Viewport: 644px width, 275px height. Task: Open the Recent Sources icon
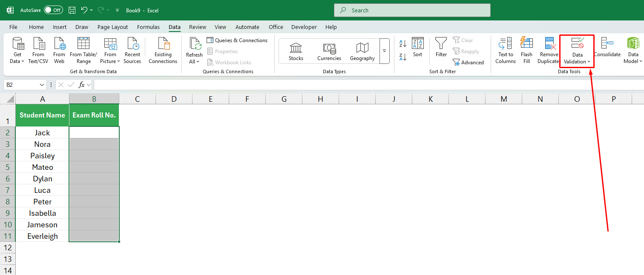[x=132, y=44]
